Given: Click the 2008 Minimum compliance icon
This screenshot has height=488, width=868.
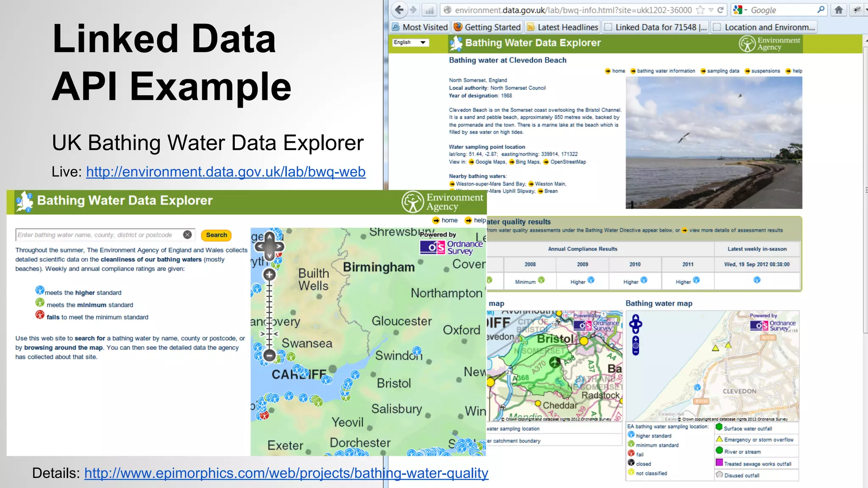Looking at the screenshot, I should (541, 280).
